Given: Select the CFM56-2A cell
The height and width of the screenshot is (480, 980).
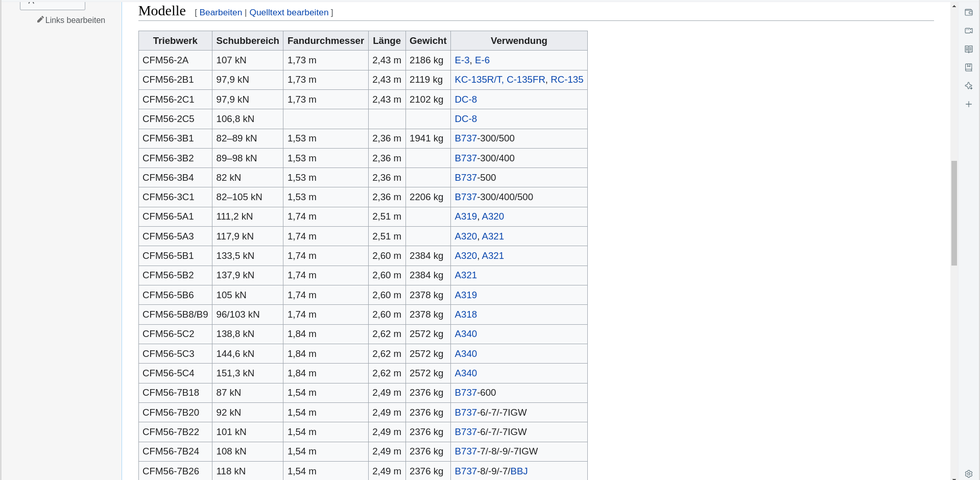Looking at the screenshot, I should [175, 60].
